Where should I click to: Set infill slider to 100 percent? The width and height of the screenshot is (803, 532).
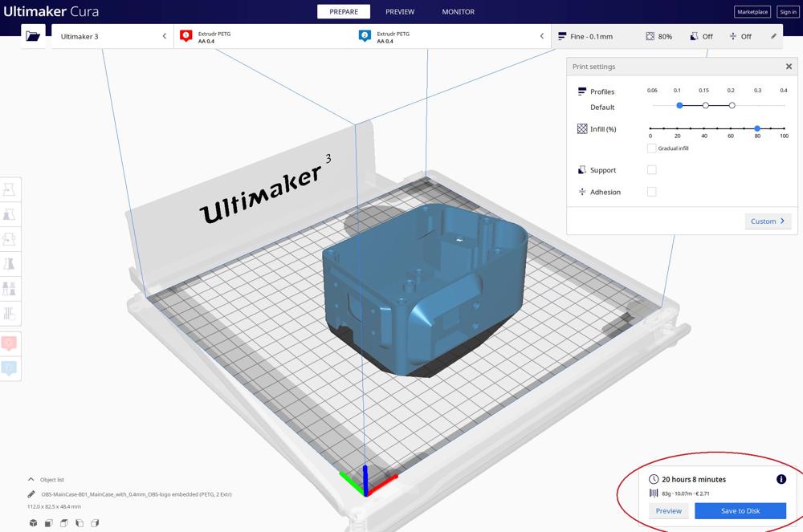coord(784,128)
